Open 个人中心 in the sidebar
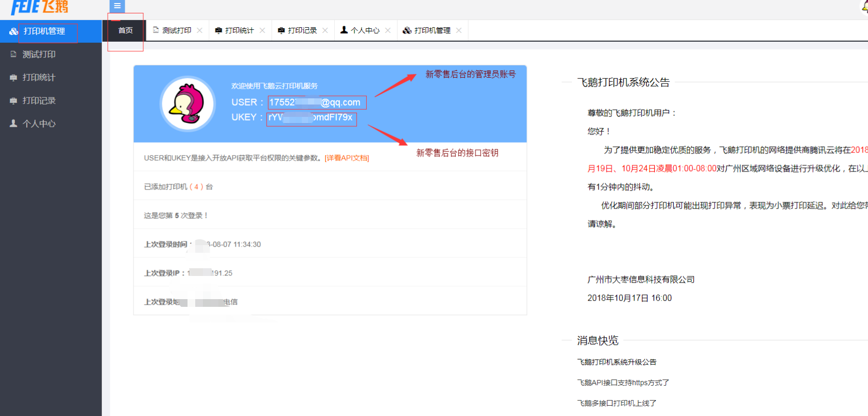The height and width of the screenshot is (416, 868). 50,124
